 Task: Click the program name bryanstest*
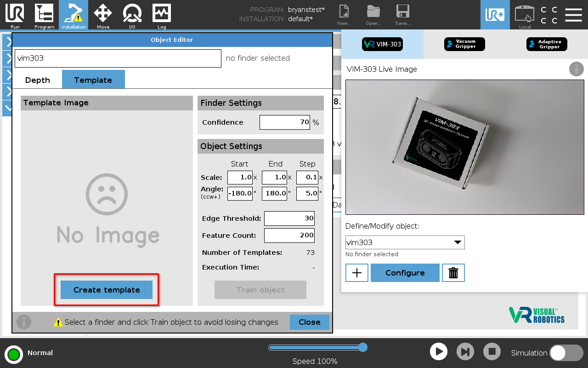tap(306, 10)
